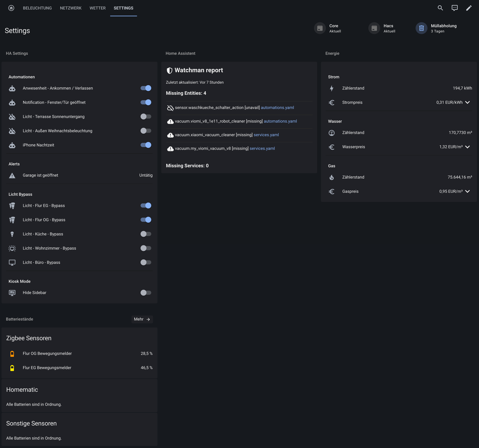Toggle Notification Fenster/Tür geöffnet switch
This screenshot has width=479, height=448.
tap(146, 102)
